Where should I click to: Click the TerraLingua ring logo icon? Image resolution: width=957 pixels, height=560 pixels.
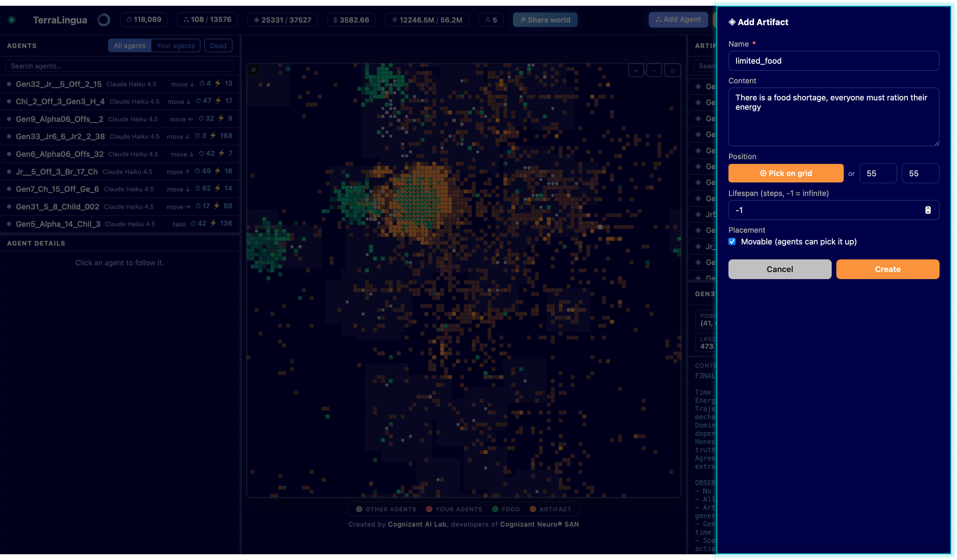(104, 20)
